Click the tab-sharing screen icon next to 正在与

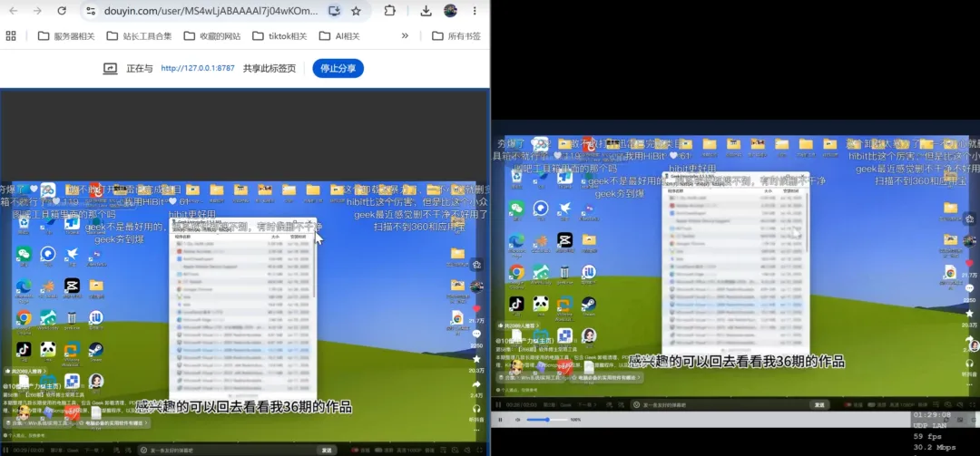click(x=110, y=68)
